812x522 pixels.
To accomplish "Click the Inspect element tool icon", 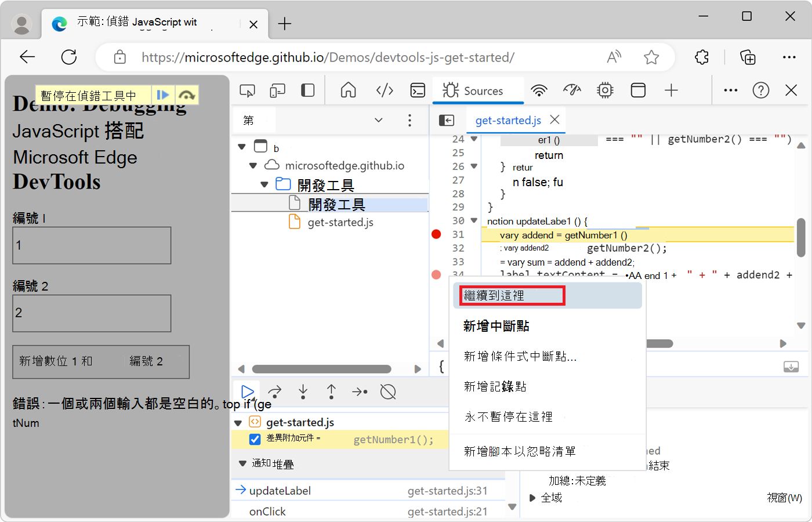I will (x=248, y=90).
